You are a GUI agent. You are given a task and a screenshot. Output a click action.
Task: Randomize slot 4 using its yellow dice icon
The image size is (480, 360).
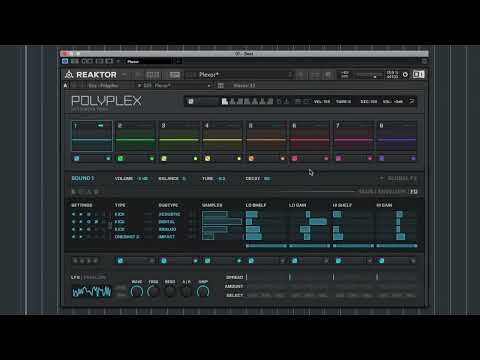[x=208, y=158]
